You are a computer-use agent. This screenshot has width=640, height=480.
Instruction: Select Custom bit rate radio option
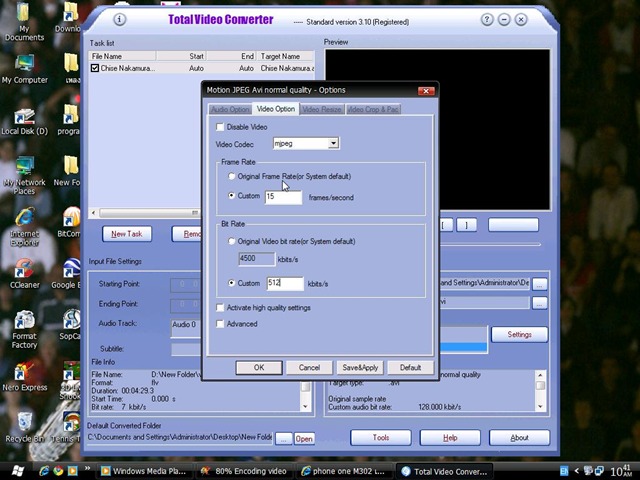pos(231,283)
